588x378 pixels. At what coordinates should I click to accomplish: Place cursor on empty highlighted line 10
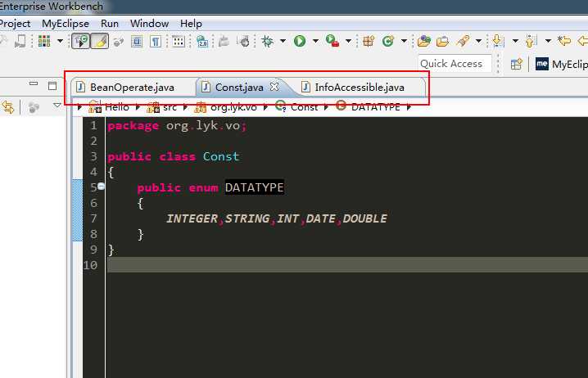(x=347, y=265)
